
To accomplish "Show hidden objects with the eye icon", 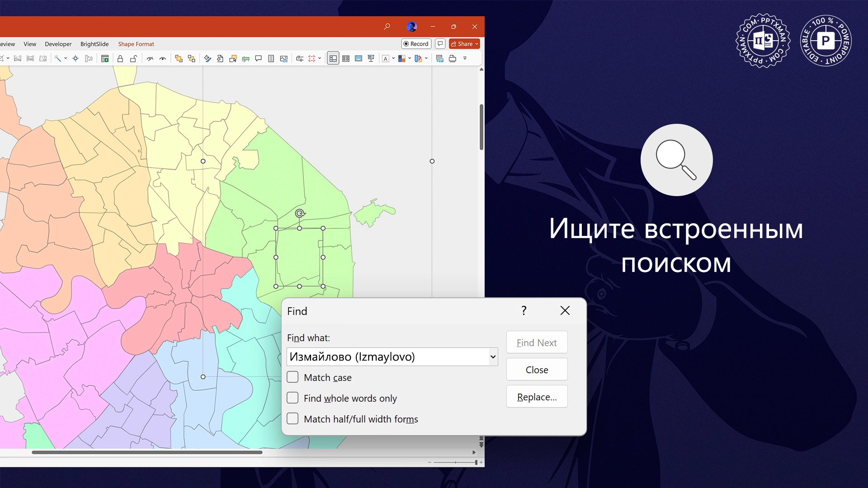I will 163,58.
